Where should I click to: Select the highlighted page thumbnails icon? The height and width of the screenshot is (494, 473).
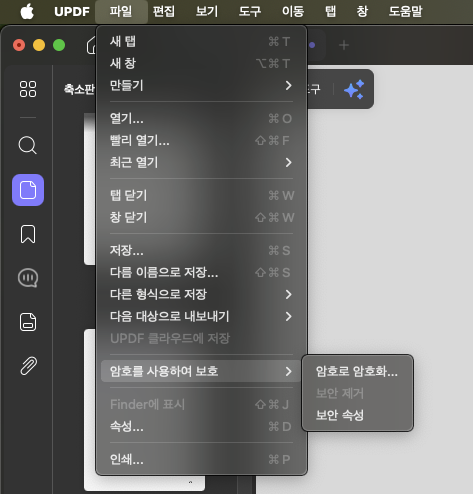[x=28, y=190]
